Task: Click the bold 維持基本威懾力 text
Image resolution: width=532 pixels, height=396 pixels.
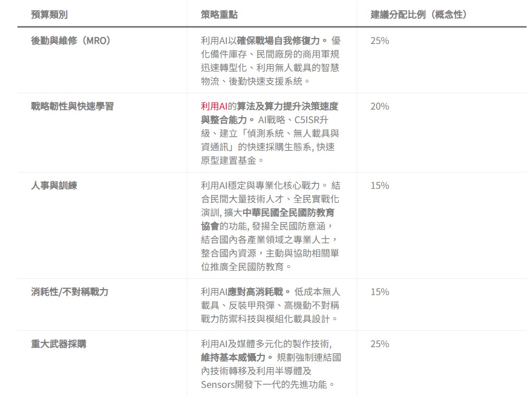Action: coord(237,357)
